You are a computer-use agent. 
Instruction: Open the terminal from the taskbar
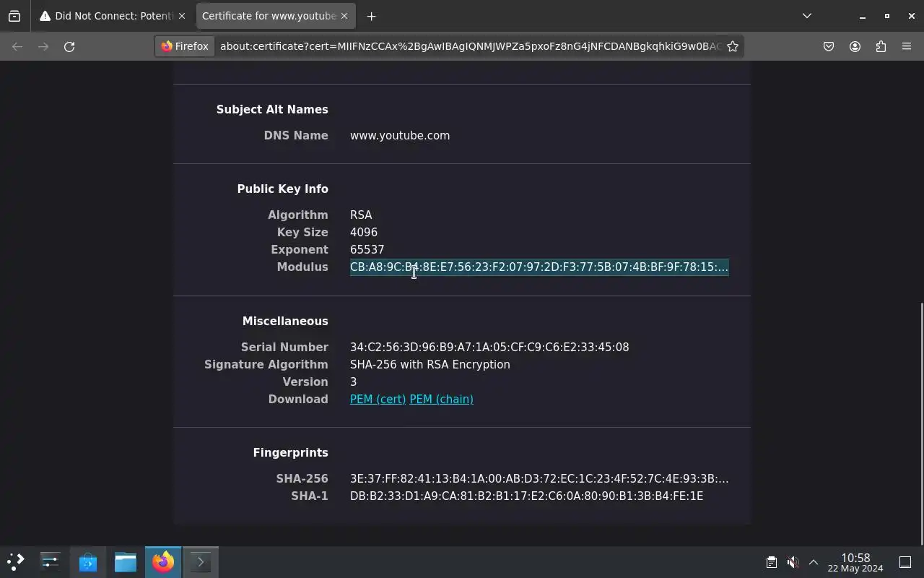[201, 561]
